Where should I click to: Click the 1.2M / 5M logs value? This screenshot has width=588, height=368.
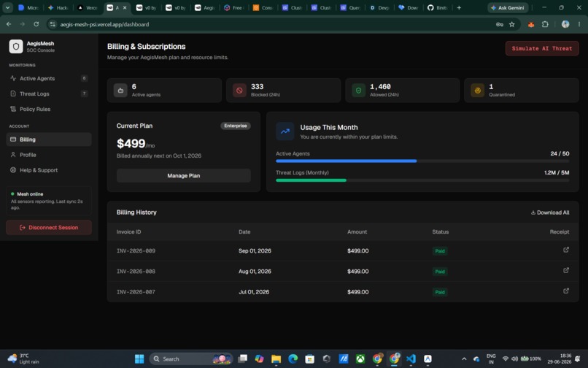coord(557,173)
